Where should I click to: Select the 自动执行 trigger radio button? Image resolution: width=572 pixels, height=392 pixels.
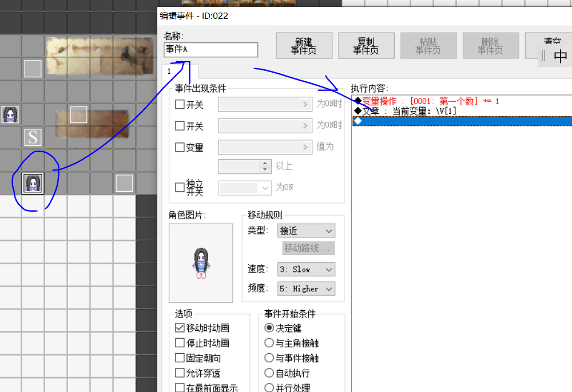click(x=269, y=373)
